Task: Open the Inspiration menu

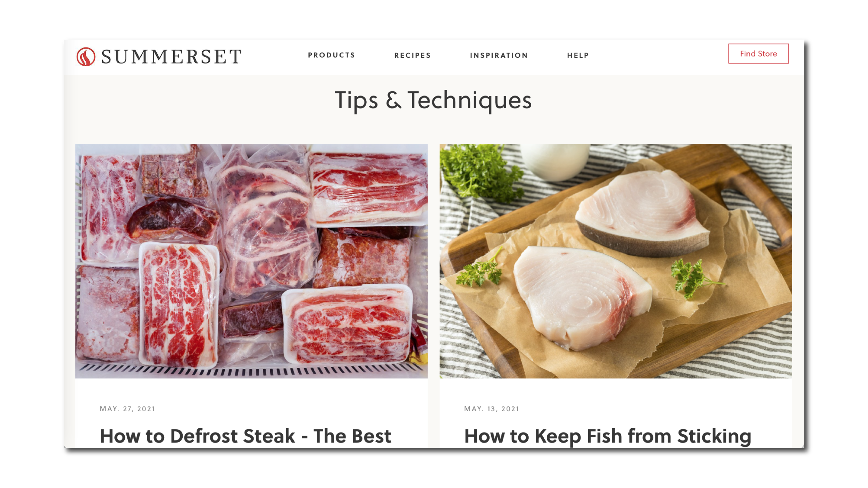Action: (499, 56)
